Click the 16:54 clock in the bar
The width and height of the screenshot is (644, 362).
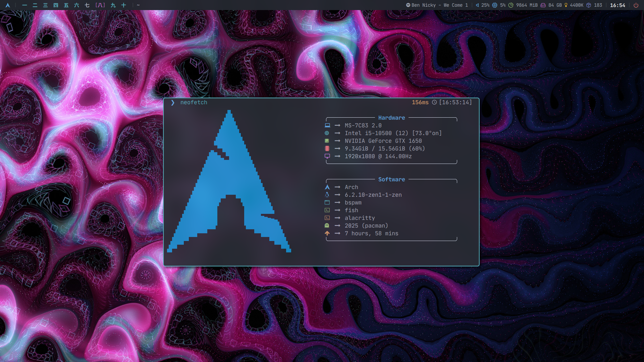[x=618, y=5]
